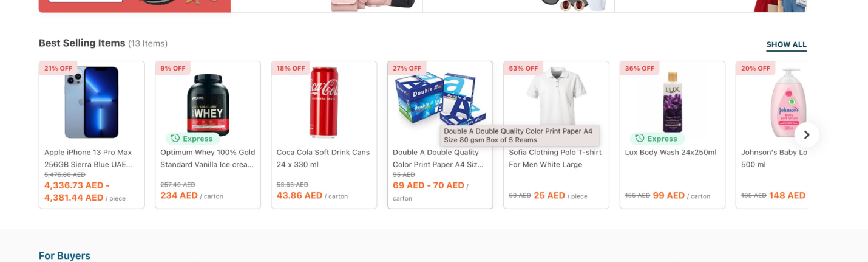
Task: Open the SHOW ALL best selling link
Action: [786, 44]
